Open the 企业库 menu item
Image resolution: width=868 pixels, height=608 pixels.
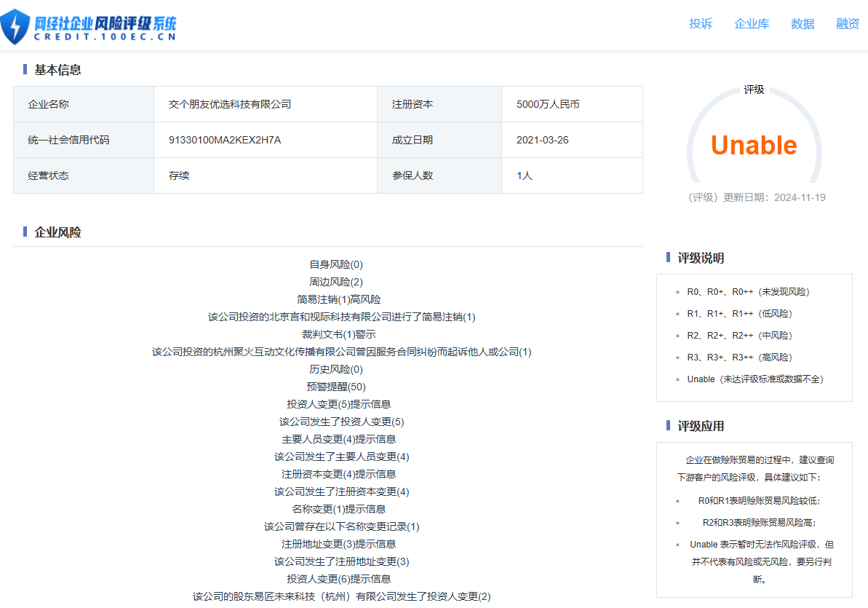(752, 24)
